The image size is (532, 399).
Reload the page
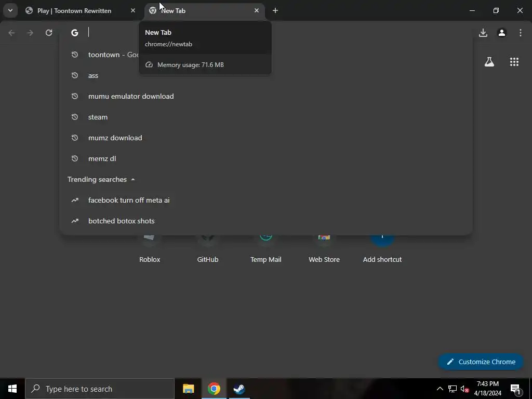[49, 33]
